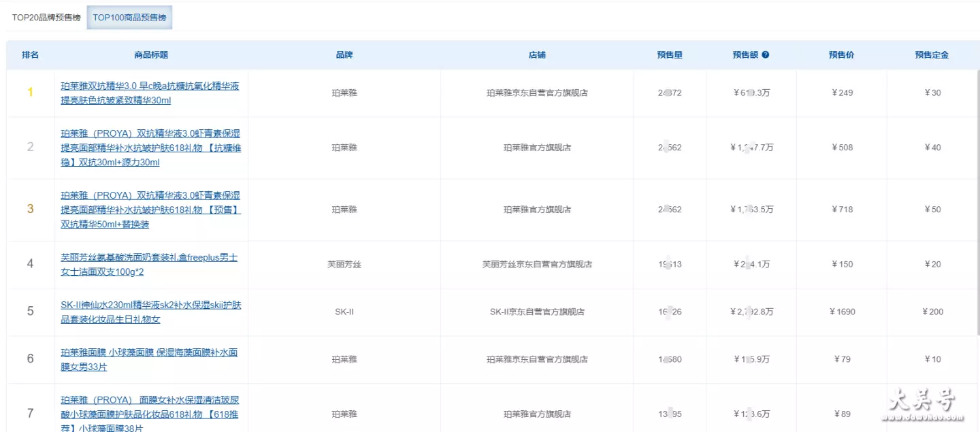Click the ¥79 presale price cell

pyautogui.click(x=842, y=360)
